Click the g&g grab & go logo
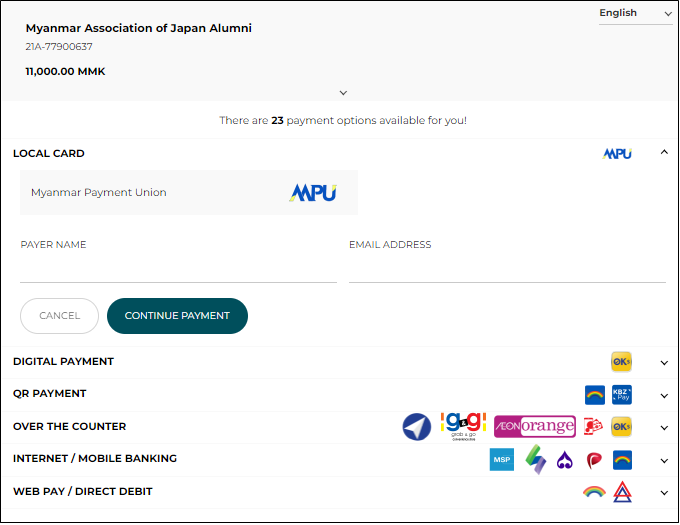 tap(463, 427)
